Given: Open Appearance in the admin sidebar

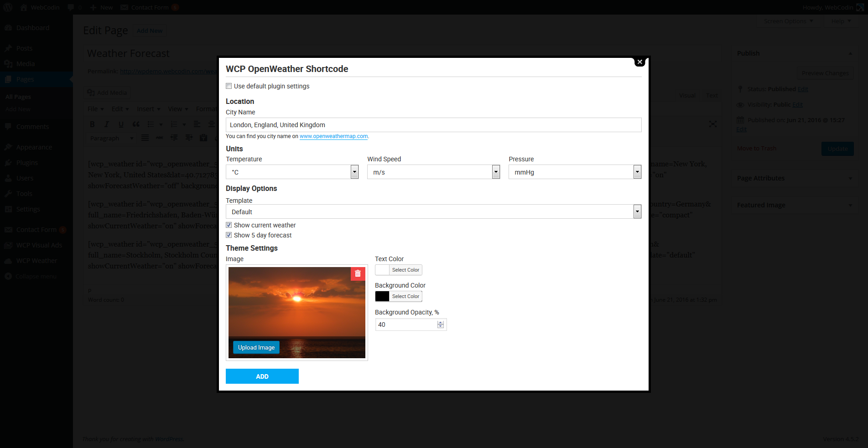Looking at the screenshot, I should [x=34, y=147].
